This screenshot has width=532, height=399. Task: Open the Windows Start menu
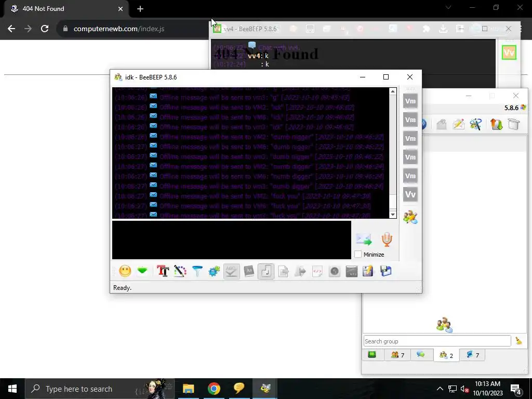coord(12,389)
